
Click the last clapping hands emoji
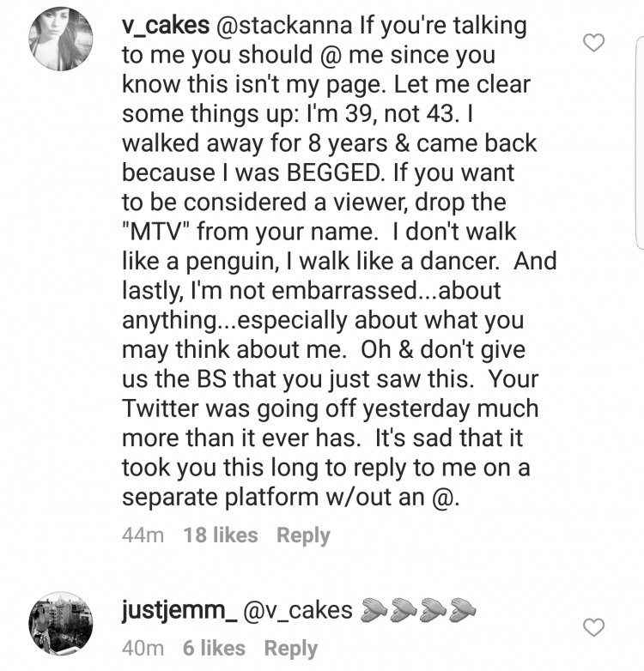pyautogui.click(x=463, y=611)
